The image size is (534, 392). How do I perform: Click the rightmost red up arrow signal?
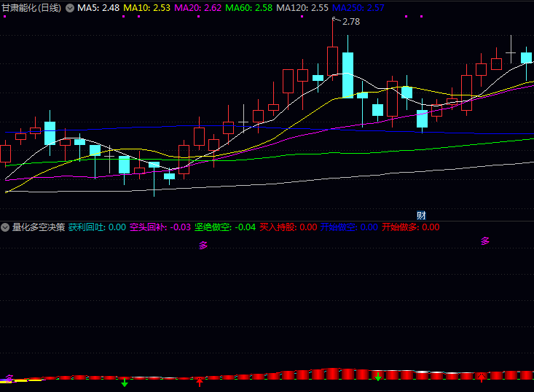(x=481, y=377)
